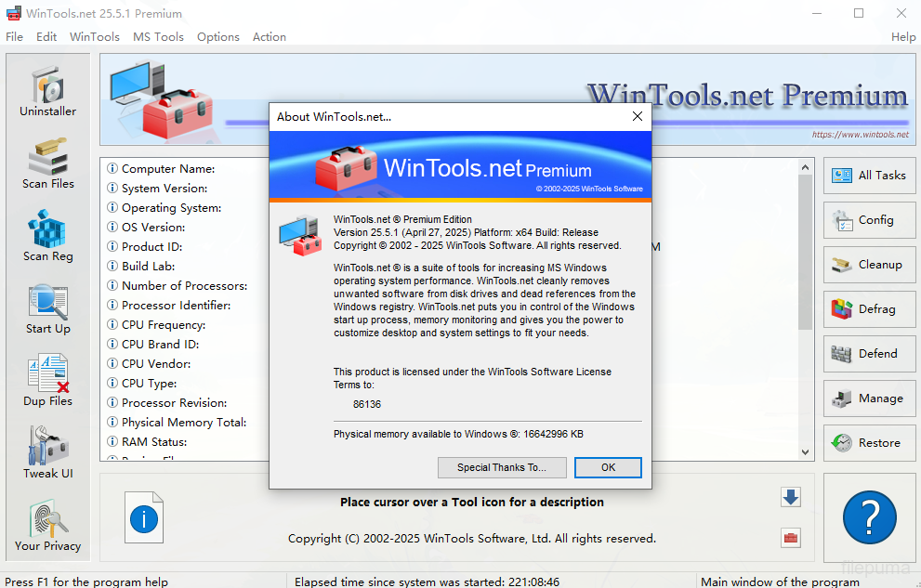Open the Manage button
Image resolution: width=921 pixels, height=588 pixels.
(x=869, y=399)
